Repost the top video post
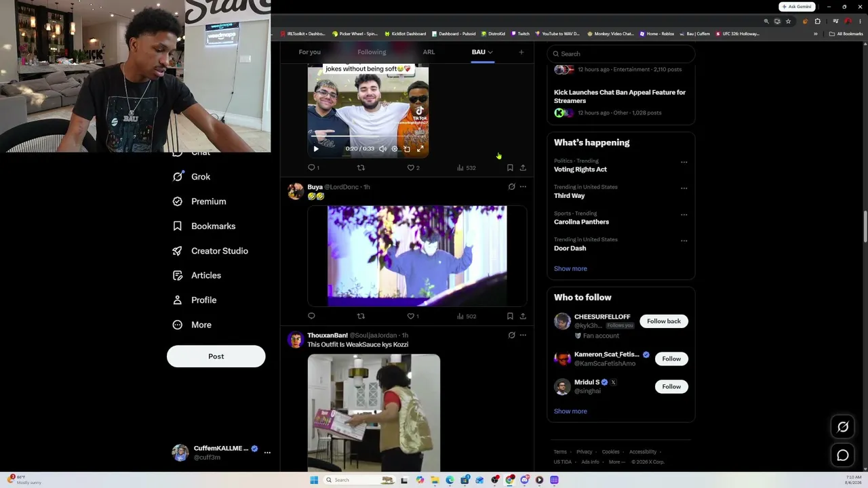Viewport: 868px width, 488px height. tap(361, 167)
